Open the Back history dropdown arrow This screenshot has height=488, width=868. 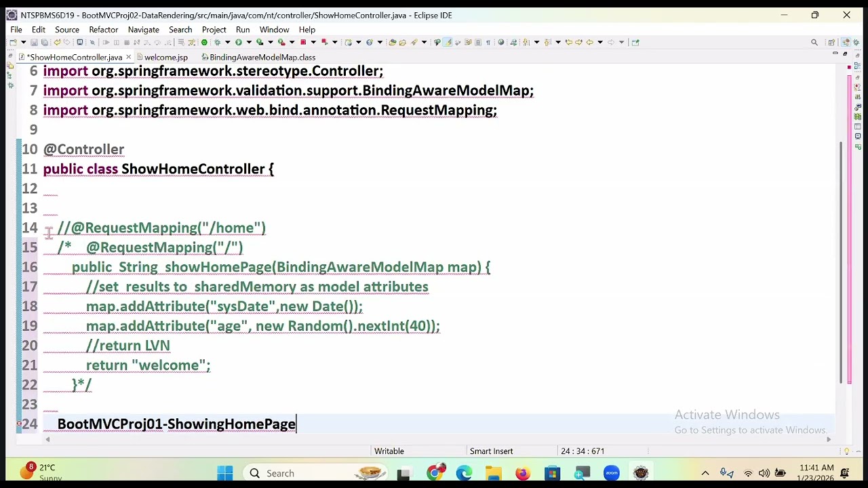[600, 42]
